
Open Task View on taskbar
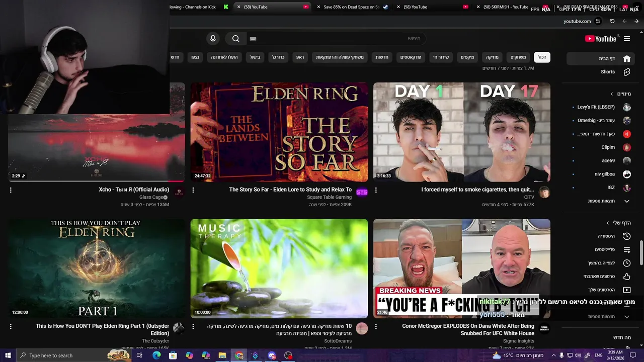139,355
